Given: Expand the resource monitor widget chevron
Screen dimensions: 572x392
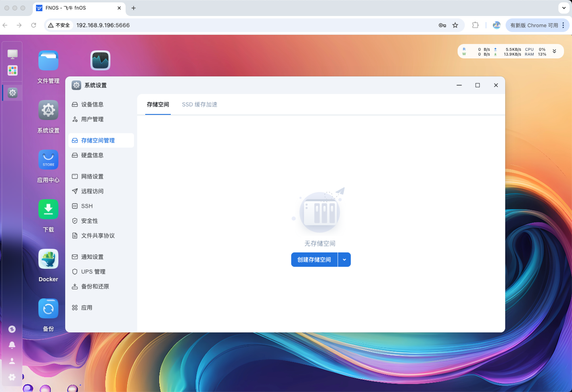Looking at the screenshot, I should 554,51.
